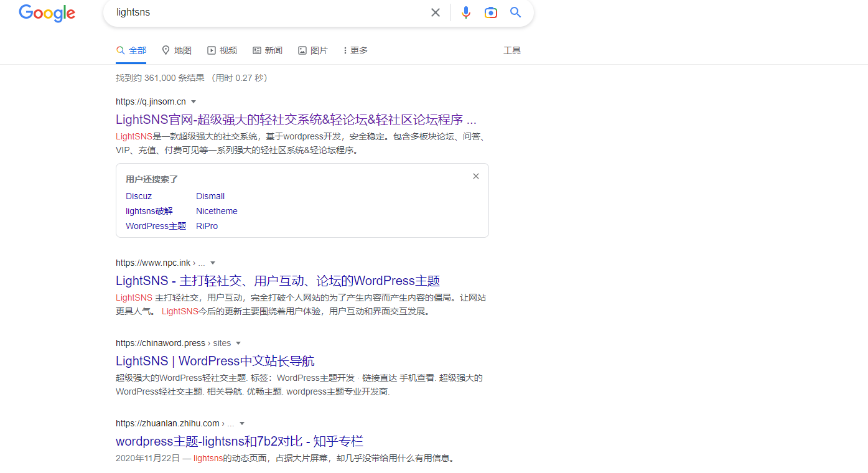Start voice search with microphone icon
The image size is (868, 473).
point(465,12)
